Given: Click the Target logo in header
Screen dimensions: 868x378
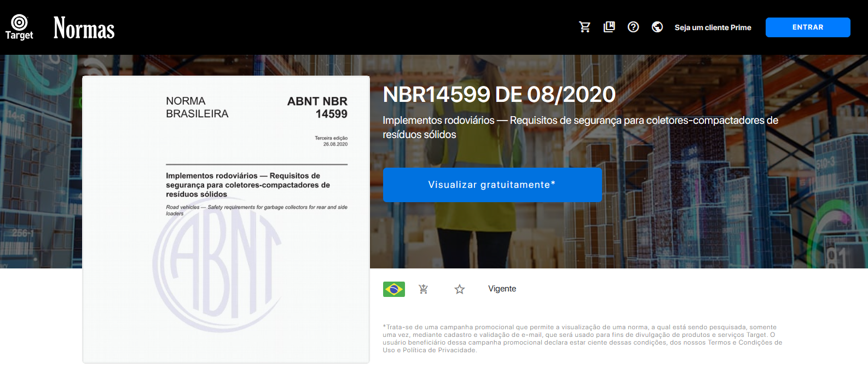Looking at the screenshot, I should point(19,27).
